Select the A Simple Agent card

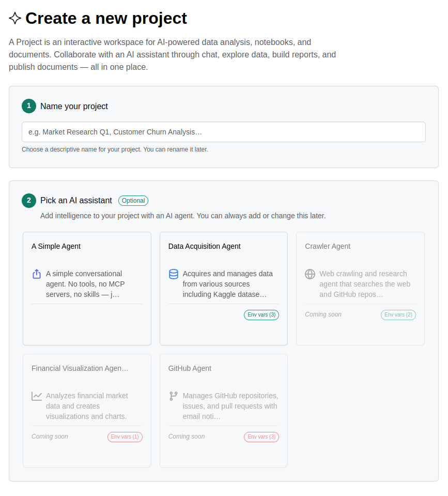[86, 288]
